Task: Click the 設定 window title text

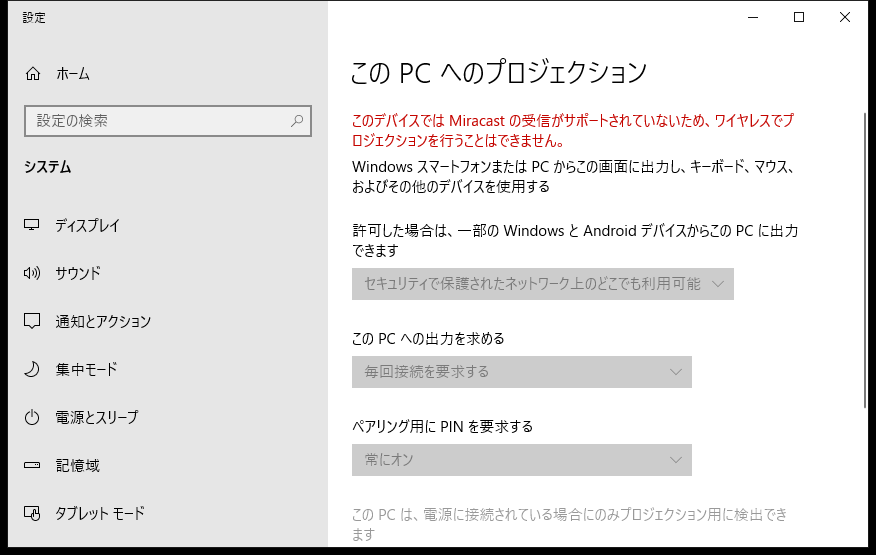Action: pos(34,18)
